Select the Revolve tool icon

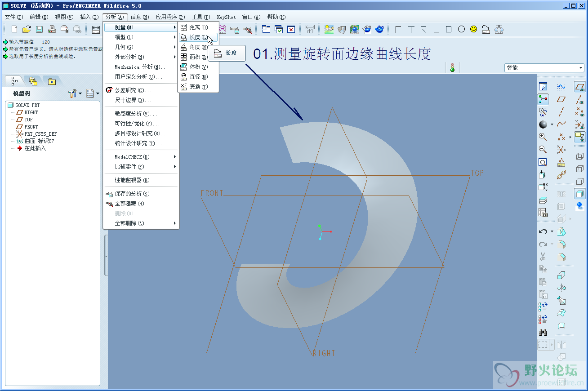pyautogui.click(x=561, y=288)
